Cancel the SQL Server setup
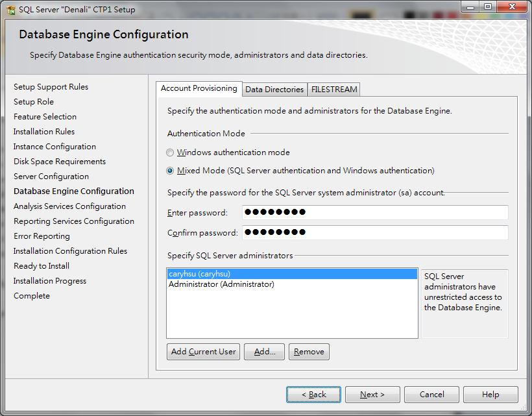Image resolution: width=532 pixels, height=416 pixels. click(x=431, y=394)
